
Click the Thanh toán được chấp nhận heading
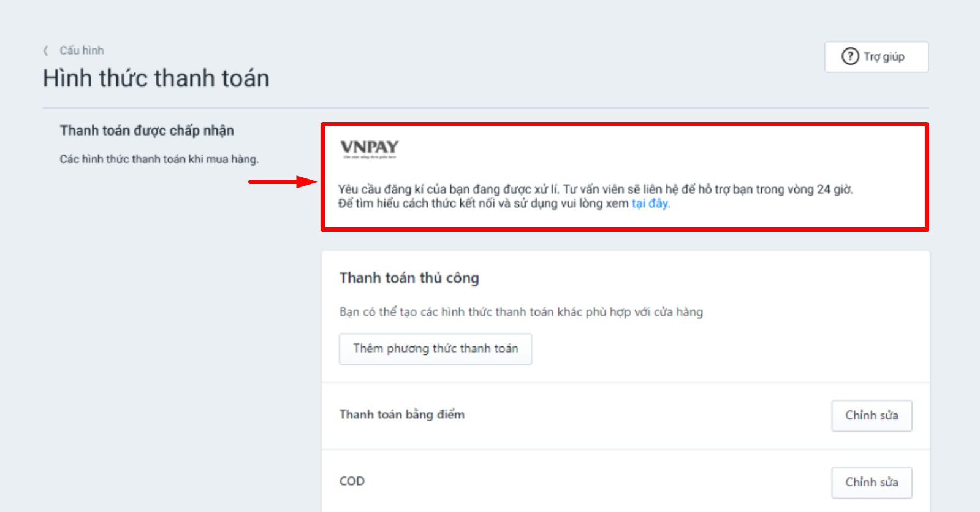[147, 131]
